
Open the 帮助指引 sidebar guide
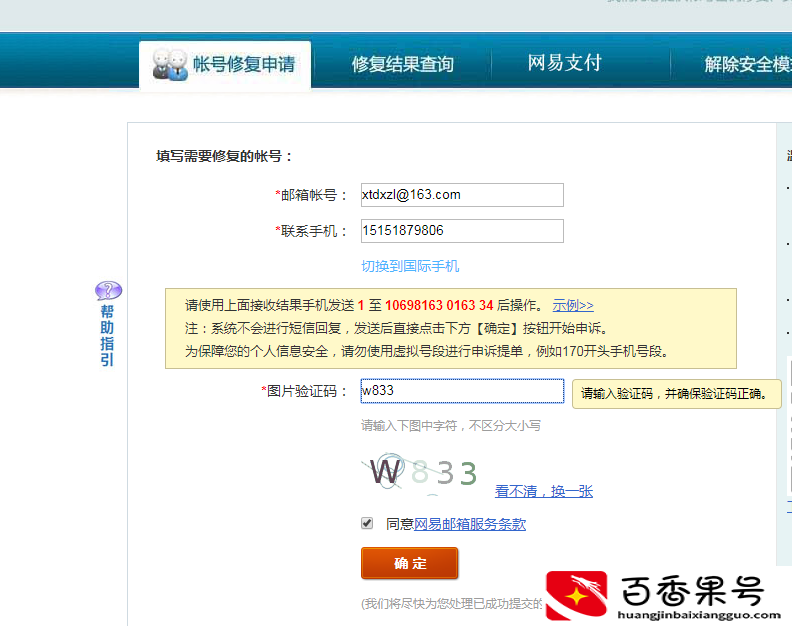coord(107,335)
